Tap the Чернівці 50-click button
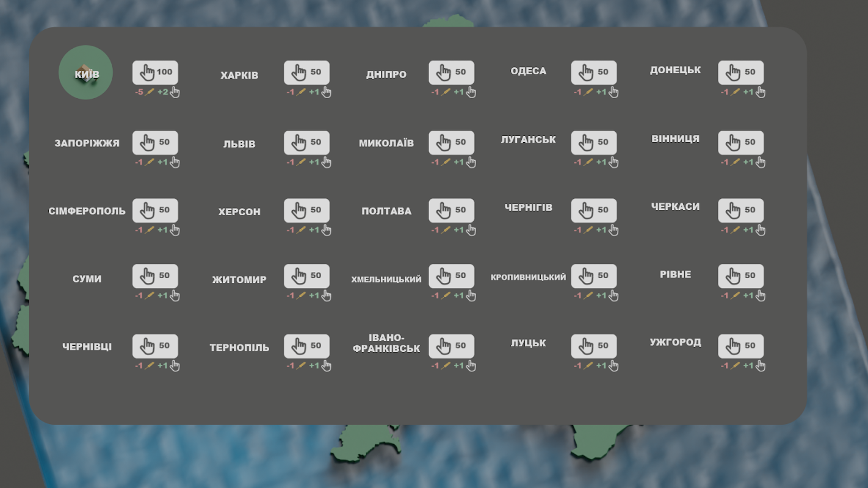Viewport: 868px width, 488px height. tap(156, 346)
